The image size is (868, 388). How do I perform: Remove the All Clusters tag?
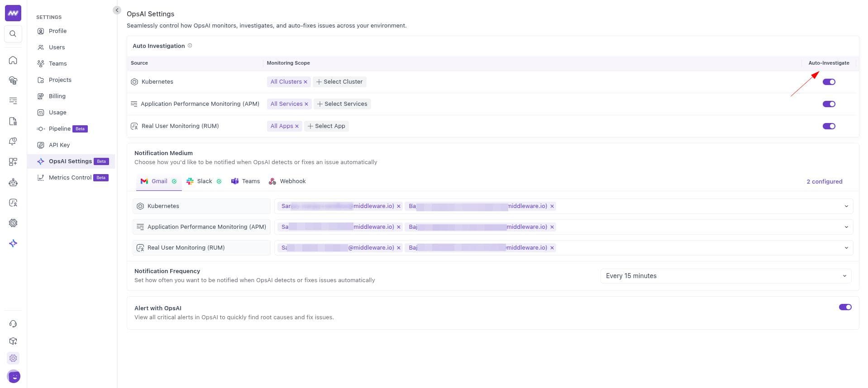305,82
